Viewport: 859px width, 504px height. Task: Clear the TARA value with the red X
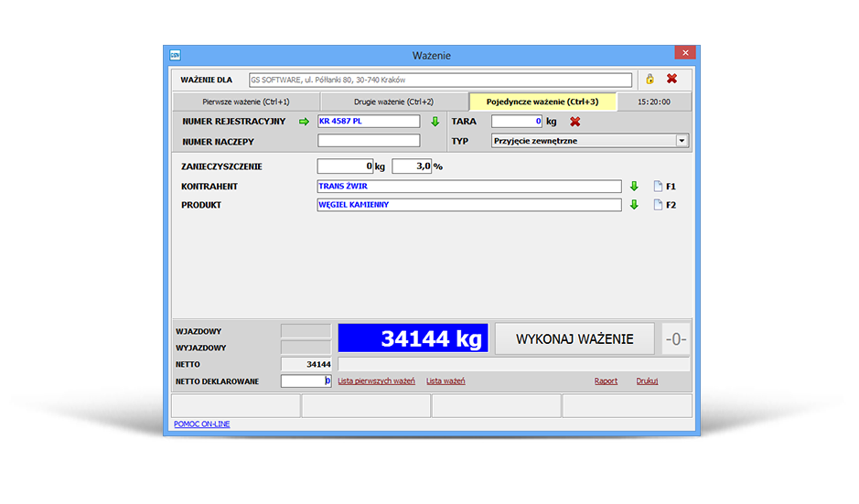tap(575, 122)
